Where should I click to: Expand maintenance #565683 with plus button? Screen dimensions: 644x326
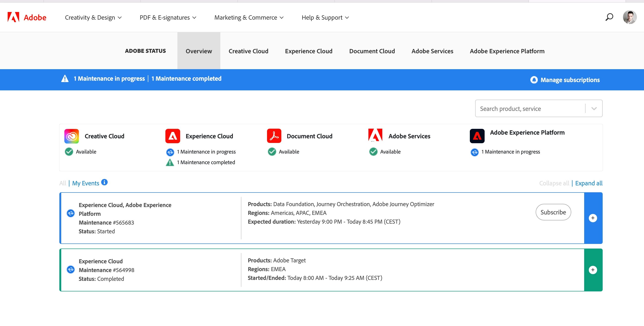click(593, 218)
